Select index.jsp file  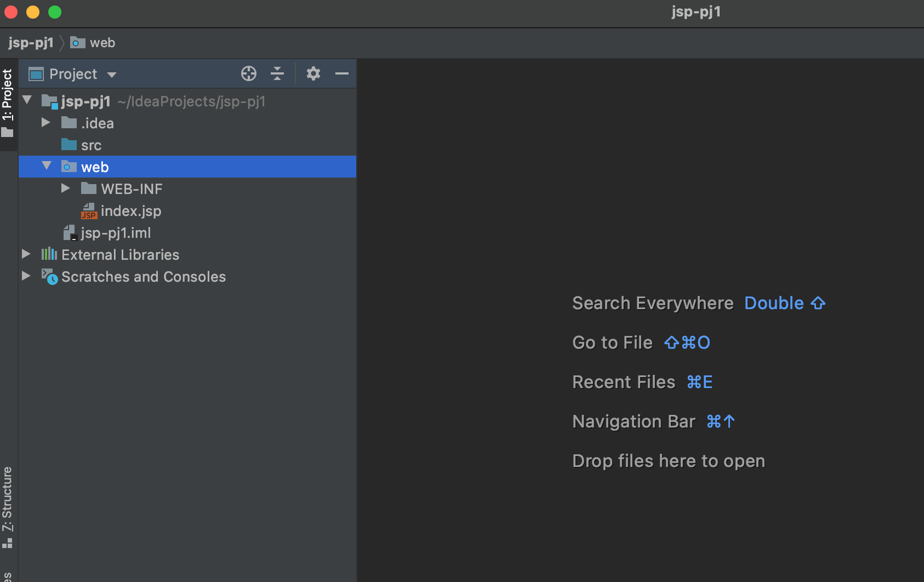pyautogui.click(x=187, y=211)
